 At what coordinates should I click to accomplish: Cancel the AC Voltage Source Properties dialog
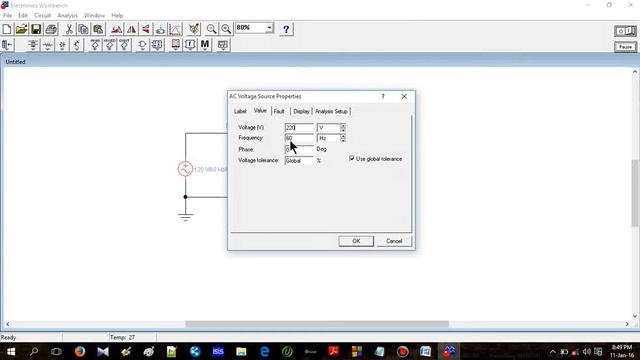(x=394, y=241)
